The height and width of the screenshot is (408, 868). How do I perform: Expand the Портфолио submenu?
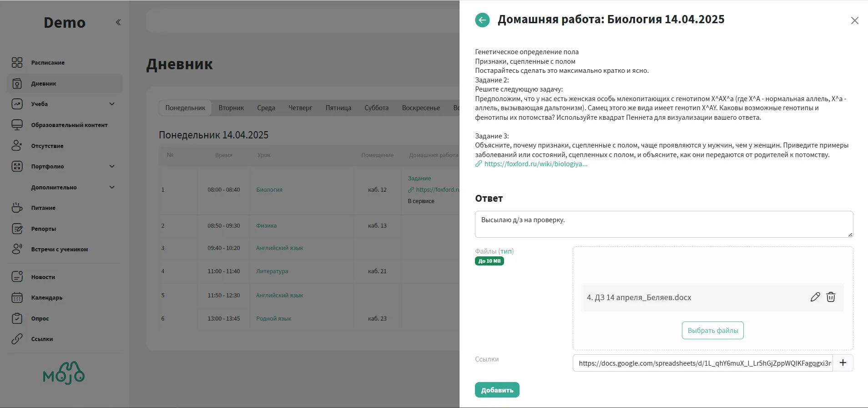[x=112, y=167]
